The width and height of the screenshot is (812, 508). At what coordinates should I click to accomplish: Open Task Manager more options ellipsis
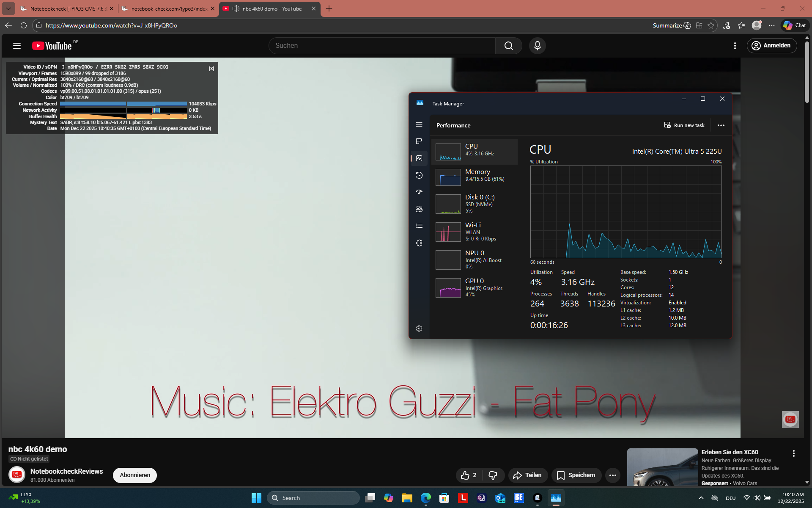click(x=721, y=125)
